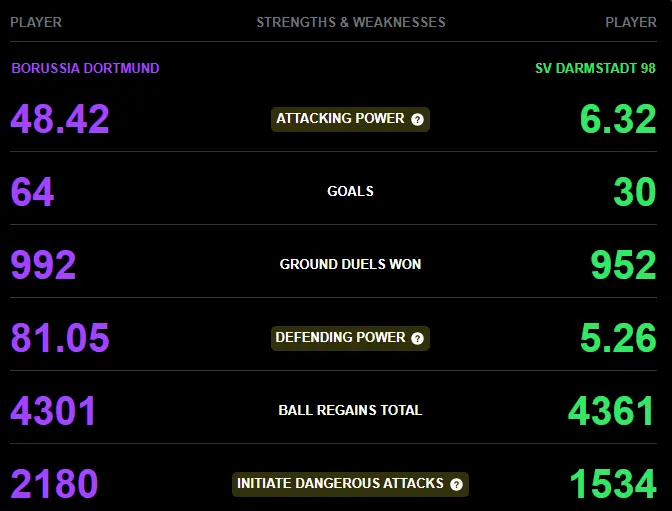Open the Borussia Dortmund team link

pos(85,68)
